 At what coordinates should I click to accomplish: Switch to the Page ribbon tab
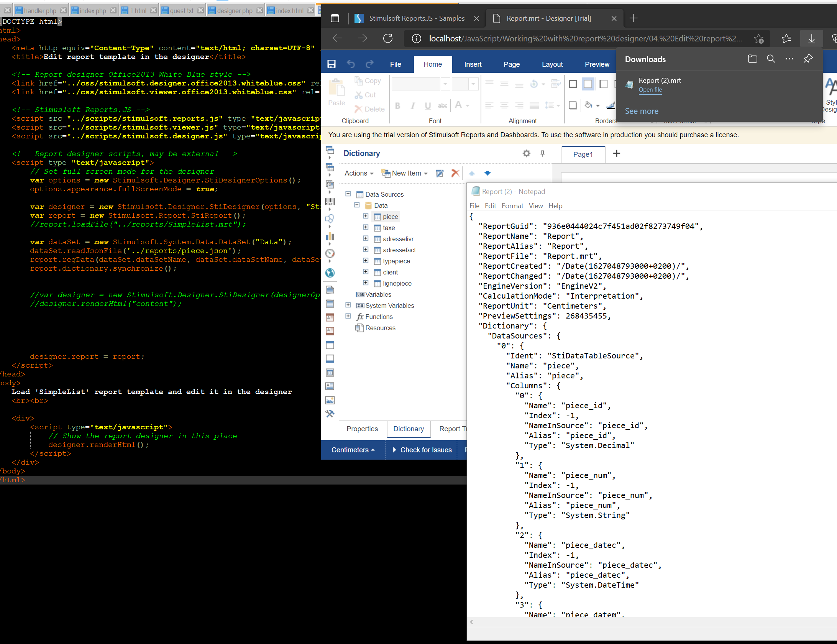[512, 64]
